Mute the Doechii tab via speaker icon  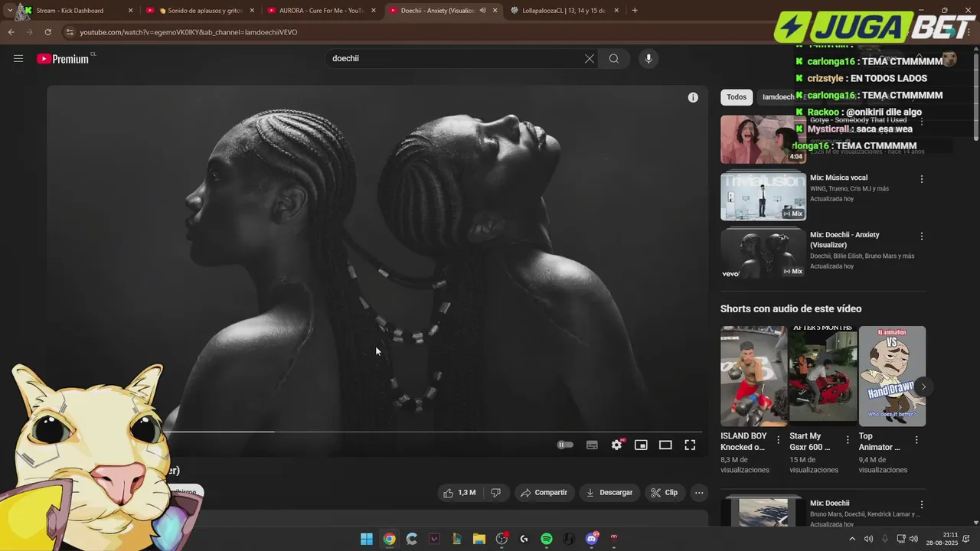[482, 11]
